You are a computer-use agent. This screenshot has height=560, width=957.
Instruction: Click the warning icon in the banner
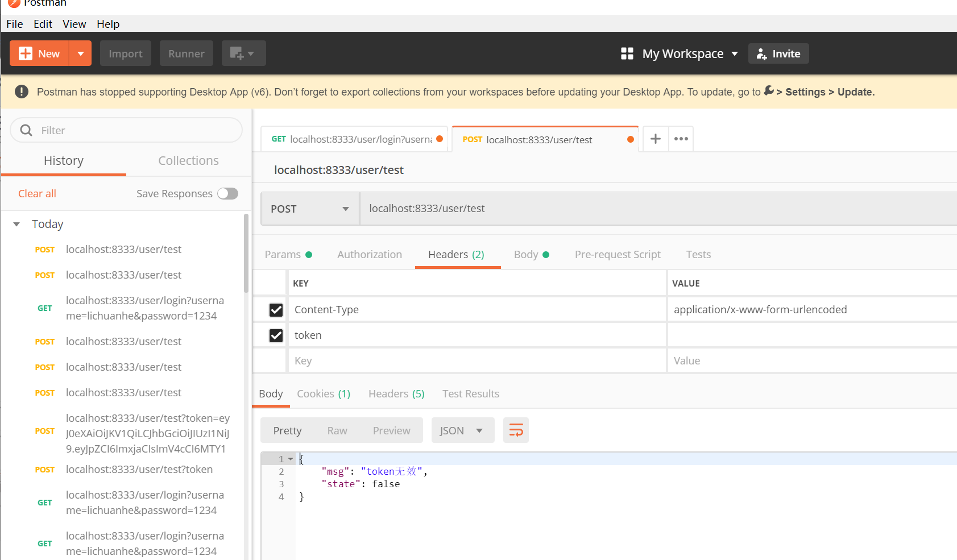(22, 92)
